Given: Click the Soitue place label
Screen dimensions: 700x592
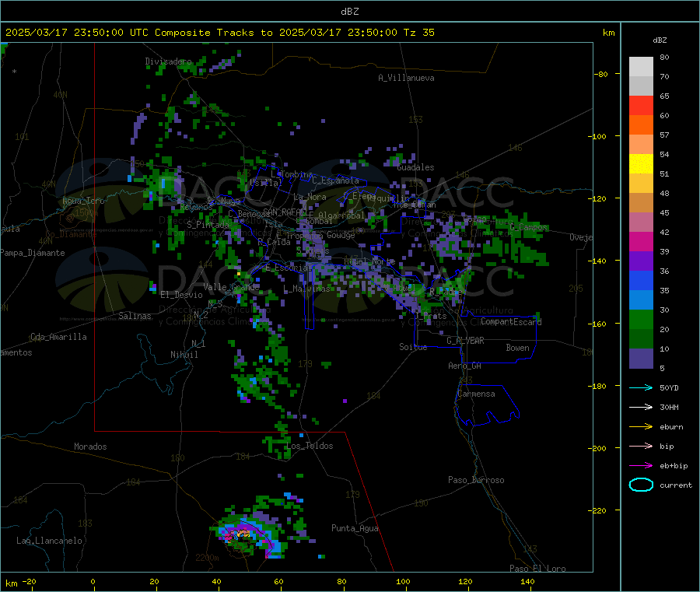Looking at the screenshot, I should (x=413, y=347).
